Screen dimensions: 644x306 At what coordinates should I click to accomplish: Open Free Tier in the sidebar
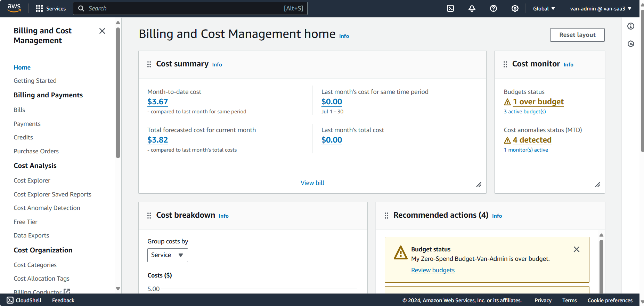(25, 222)
